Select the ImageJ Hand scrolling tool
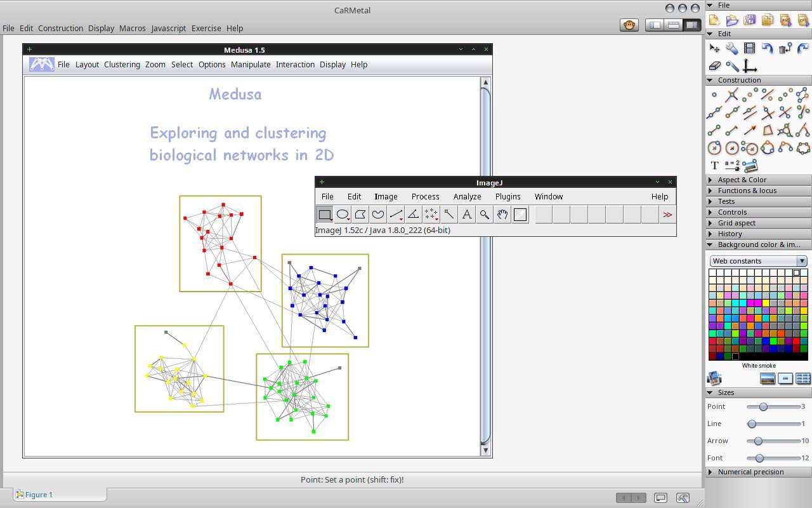The width and height of the screenshot is (812, 508). [502, 215]
